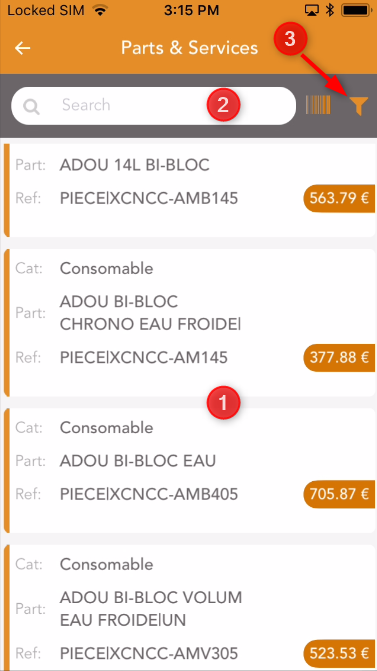Open ADOU BI-BLOC VOLUM EAU FROIDE item
This screenshot has width=377, height=671.
coord(190,608)
